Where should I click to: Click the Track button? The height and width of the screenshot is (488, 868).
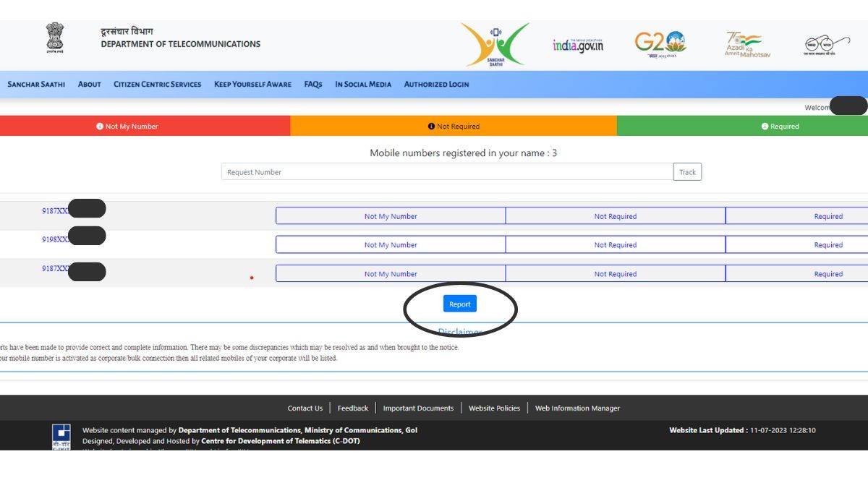[x=687, y=172]
